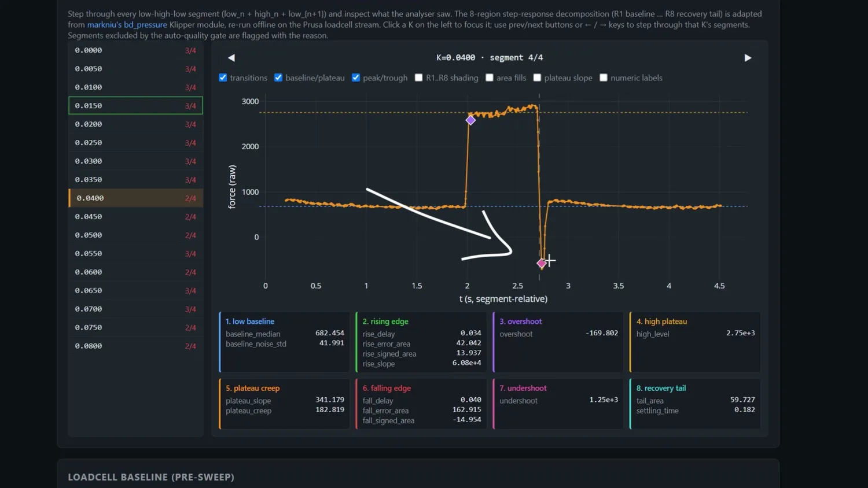Click the "force (raw)" y-axis label
The image size is (868, 488).
click(x=232, y=187)
